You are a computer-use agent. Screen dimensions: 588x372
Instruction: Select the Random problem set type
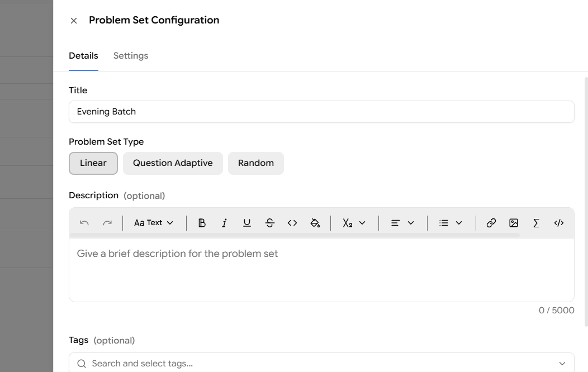pos(256,163)
